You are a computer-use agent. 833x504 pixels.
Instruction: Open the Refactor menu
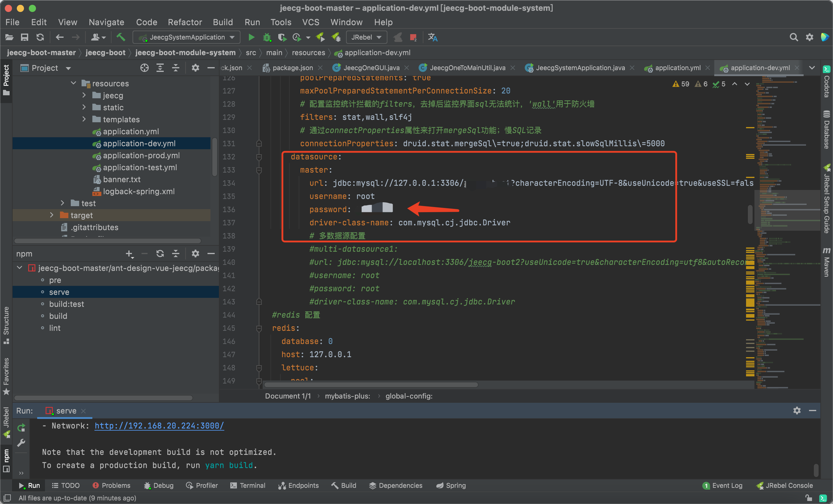pos(185,22)
